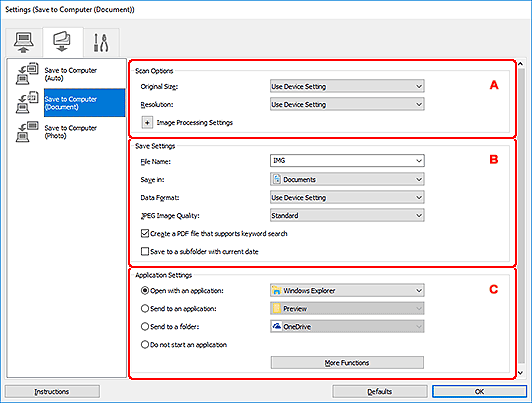Open the Scanning from a Computer tab icon

pyautogui.click(x=23, y=42)
